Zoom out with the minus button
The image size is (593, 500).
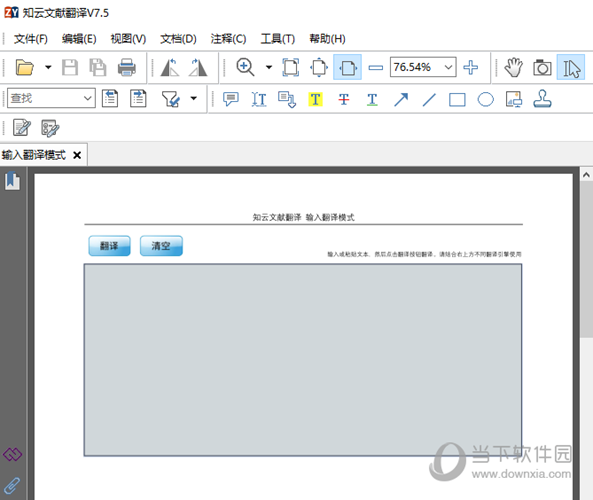click(x=376, y=67)
